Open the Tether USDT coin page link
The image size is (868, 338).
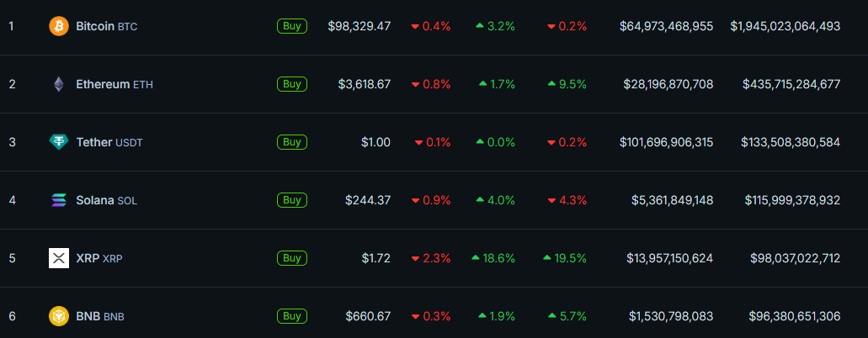pos(109,142)
